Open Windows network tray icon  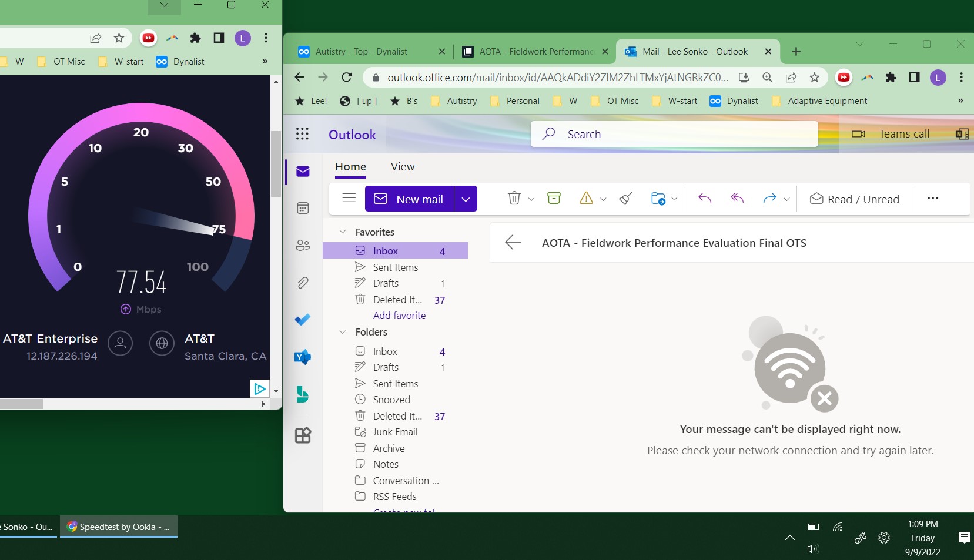[838, 527]
